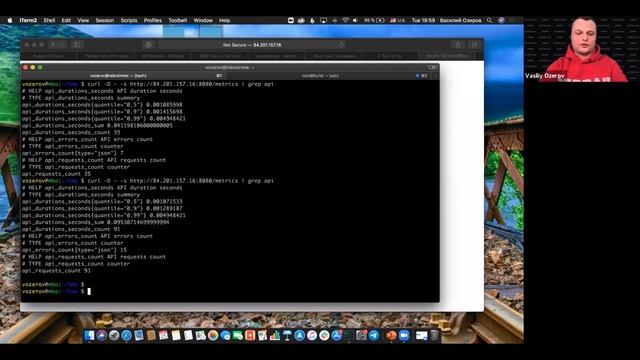Launch Siri from the dock
This screenshot has width=640, height=360.
[x=102, y=336]
